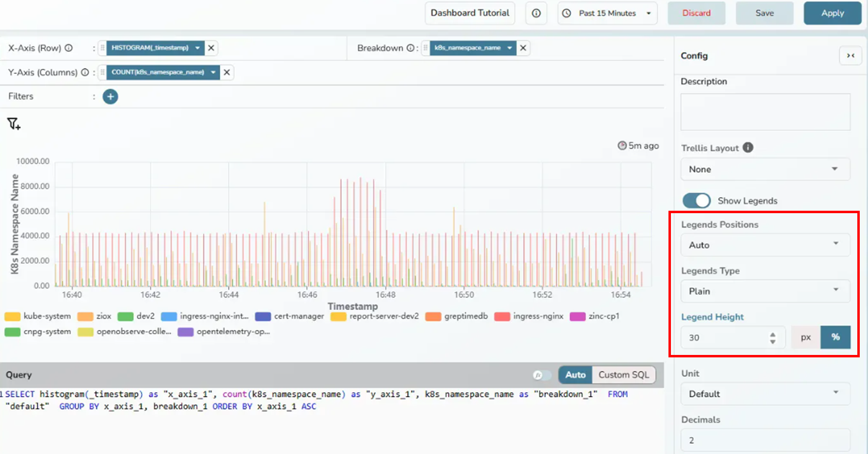
Task: Open the Past 15 Minutes time range picker
Action: (x=607, y=13)
